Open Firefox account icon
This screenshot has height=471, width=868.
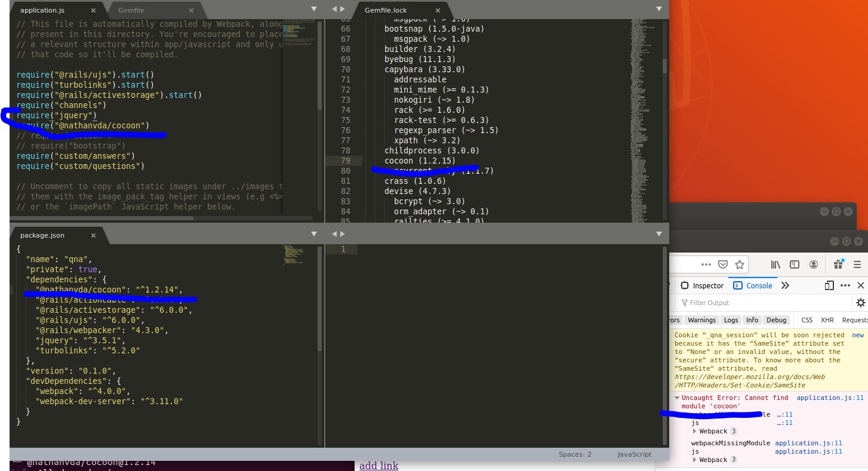click(814, 264)
